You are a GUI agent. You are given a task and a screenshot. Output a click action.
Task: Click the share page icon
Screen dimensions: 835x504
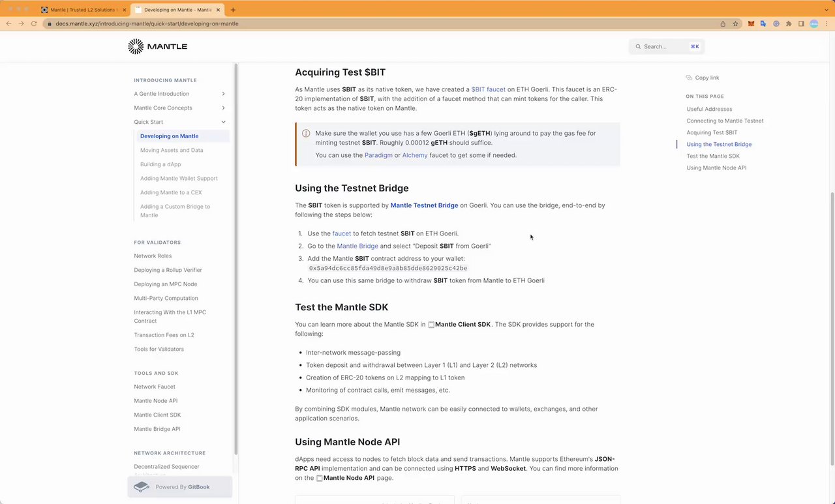coord(723,23)
